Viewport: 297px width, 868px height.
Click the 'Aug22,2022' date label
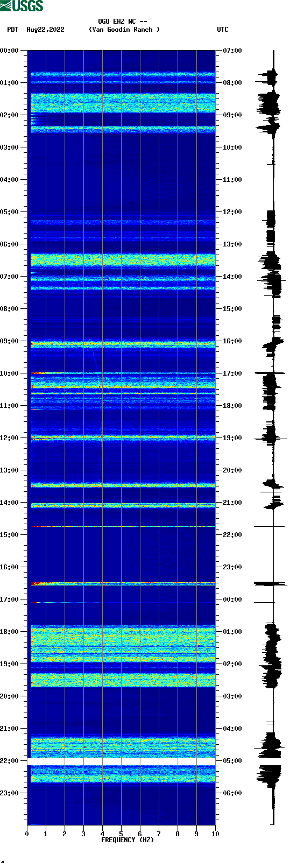point(45,30)
